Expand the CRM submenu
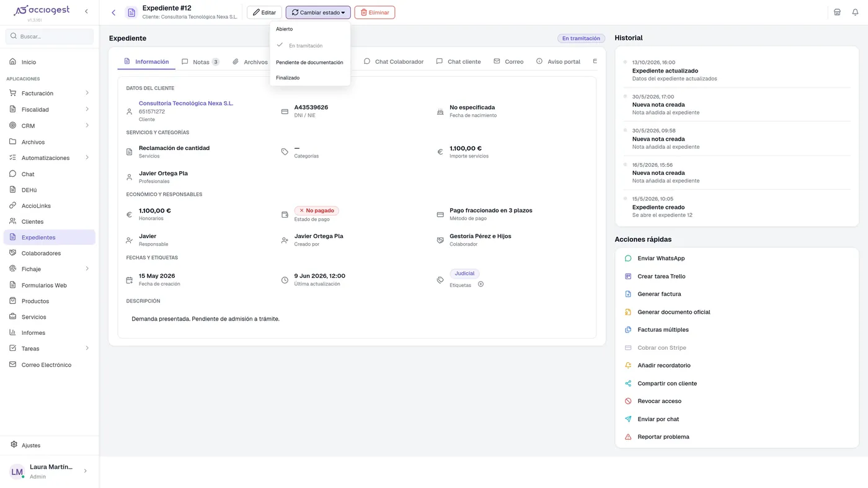Image resolution: width=868 pixels, height=488 pixels. pyautogui.click(x=87, y=125)
